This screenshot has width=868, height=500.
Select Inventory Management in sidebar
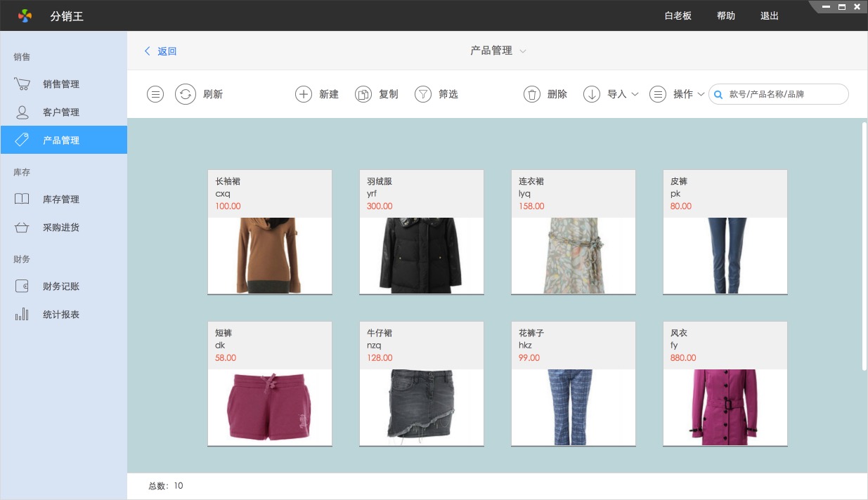pos(60,199)
